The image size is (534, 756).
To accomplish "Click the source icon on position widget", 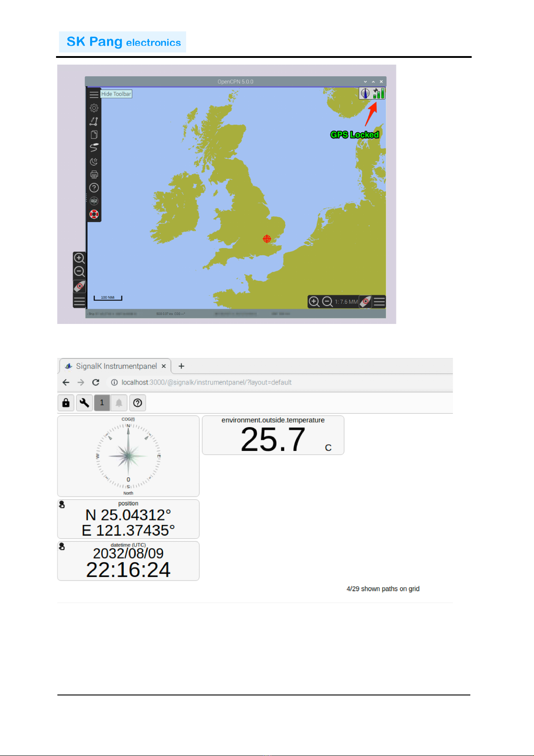I will coord(62,505).
